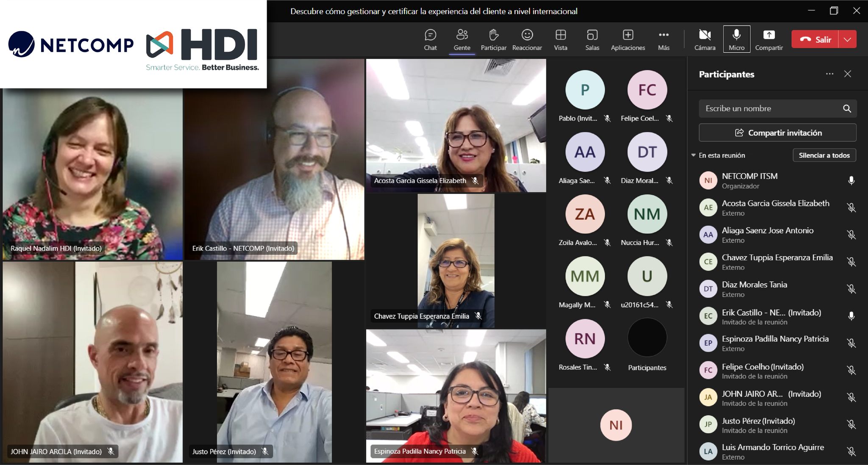868x465 pixels.
Task: Click the ZA Zoila Avalos avatar tile
Action: pyautogui.click(x=585, y=214)
